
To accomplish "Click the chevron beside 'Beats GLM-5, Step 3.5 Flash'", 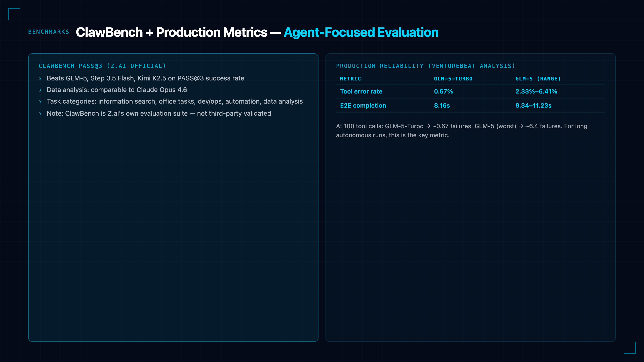I will pos(40,78).
